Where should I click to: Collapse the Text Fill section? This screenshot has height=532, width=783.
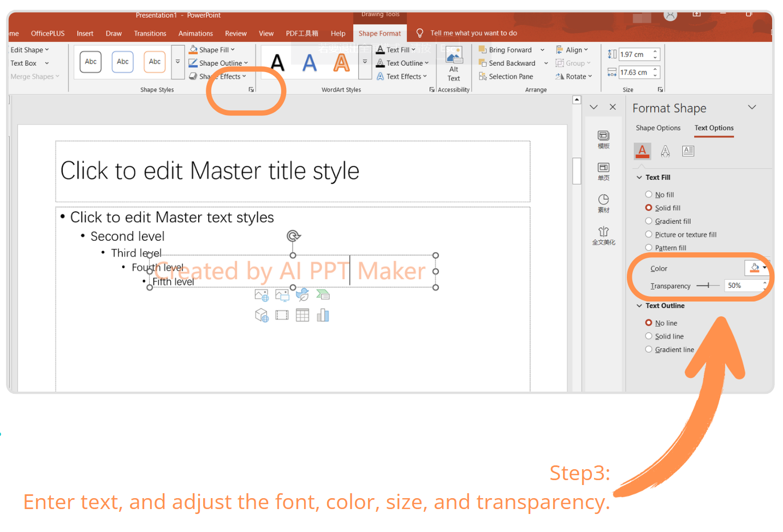click(639, 178)
